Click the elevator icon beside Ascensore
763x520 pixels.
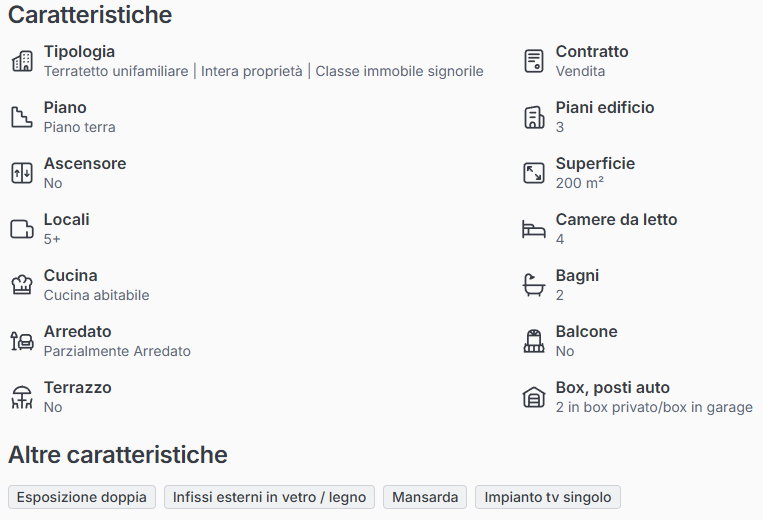click(x=22, y=173)
